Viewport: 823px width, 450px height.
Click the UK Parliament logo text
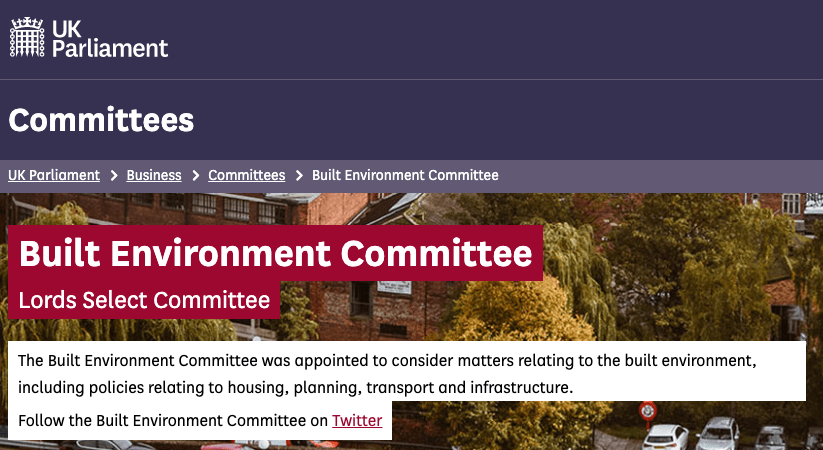point(110,37)
